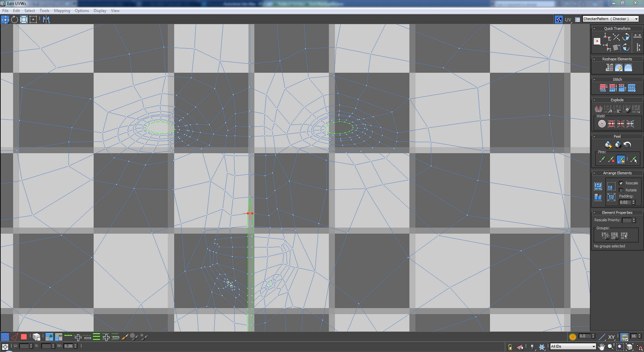644x352 pixels.
Task: Click Shrink UV Selection icon
Action: pyautogui.click(x=59, y=337)
